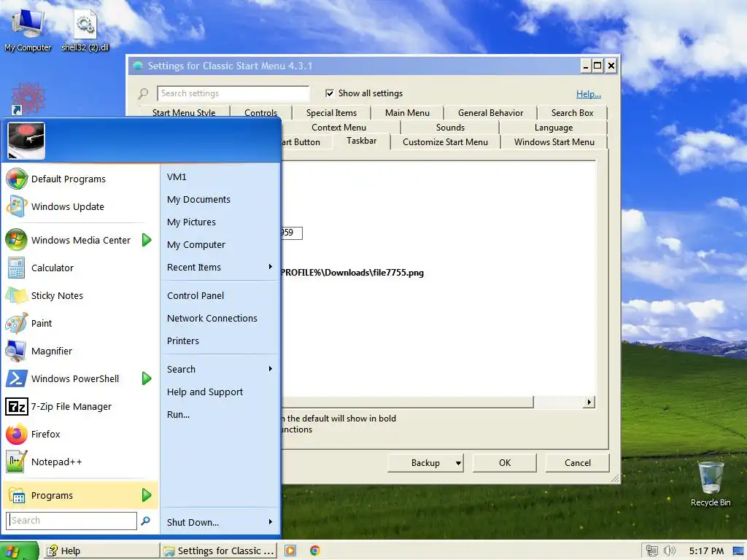Switch to the Sounds tab
The height and width of the screenshot is (560, 747).
click(449, 128)
